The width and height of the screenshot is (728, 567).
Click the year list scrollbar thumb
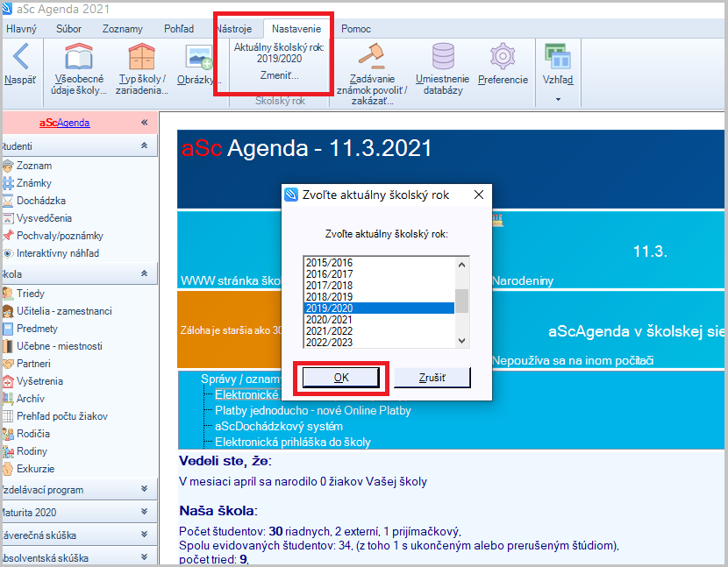click(461, 301)
